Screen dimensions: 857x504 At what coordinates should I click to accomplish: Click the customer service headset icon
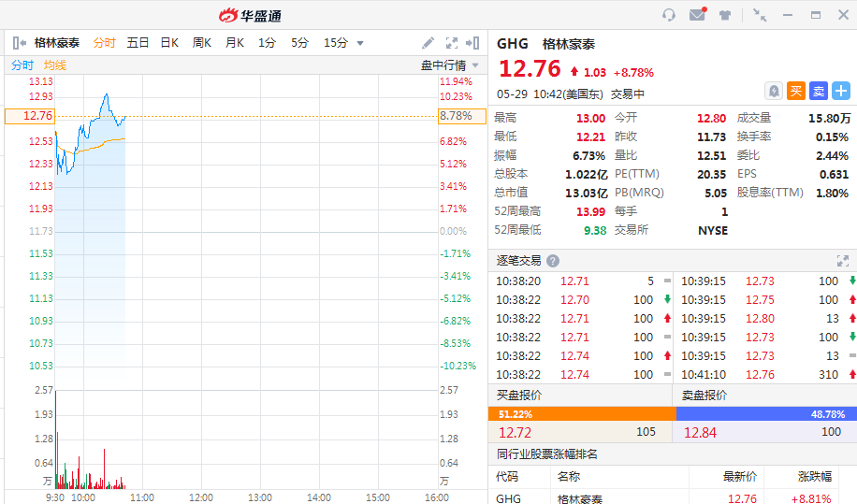668,15
